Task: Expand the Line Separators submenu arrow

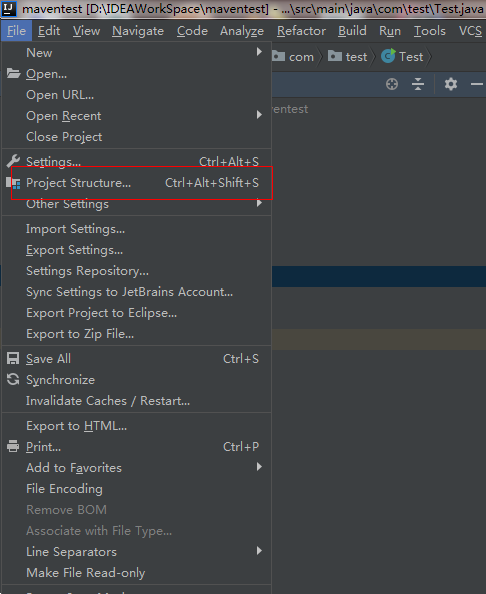Action: (x=259, y=550)
